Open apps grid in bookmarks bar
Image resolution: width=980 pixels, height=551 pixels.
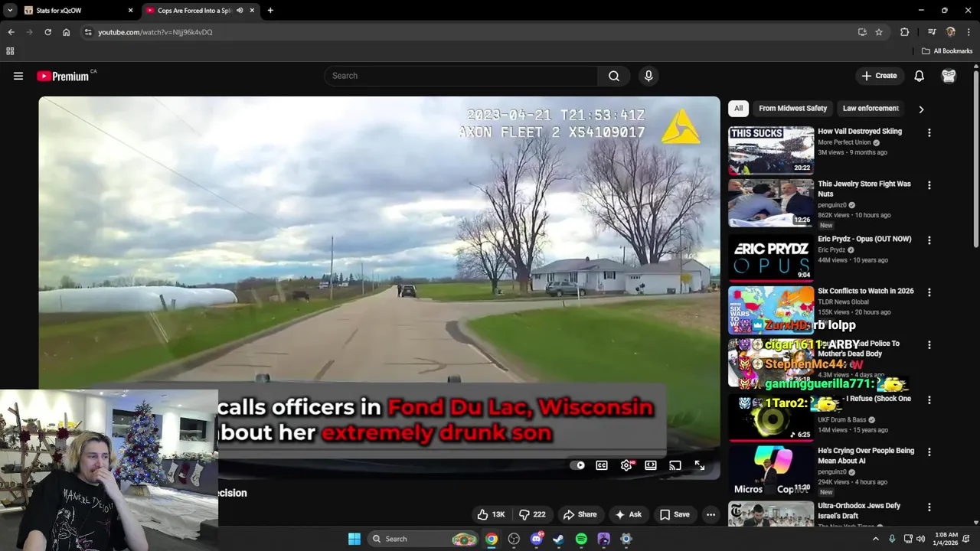click(x=10, y=51)
